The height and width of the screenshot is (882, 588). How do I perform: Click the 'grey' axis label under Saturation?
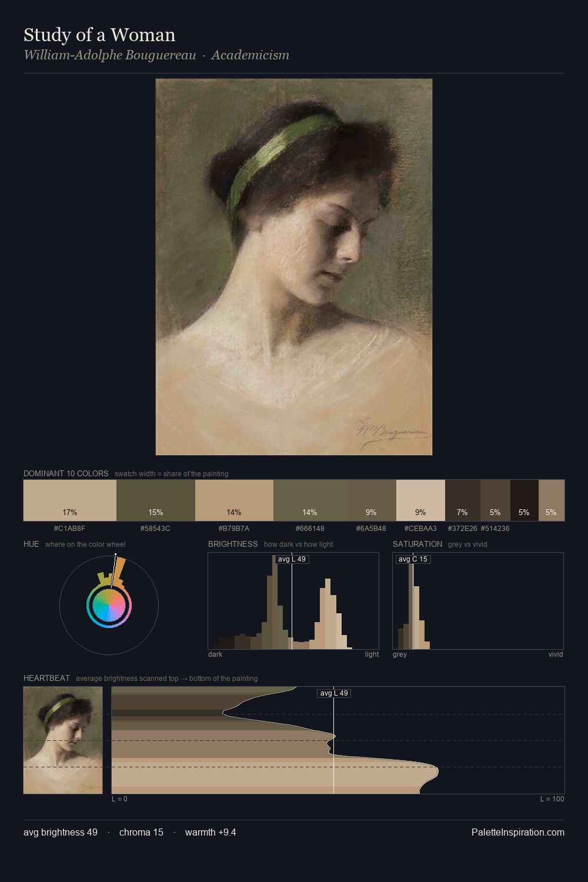coord(400,654)
